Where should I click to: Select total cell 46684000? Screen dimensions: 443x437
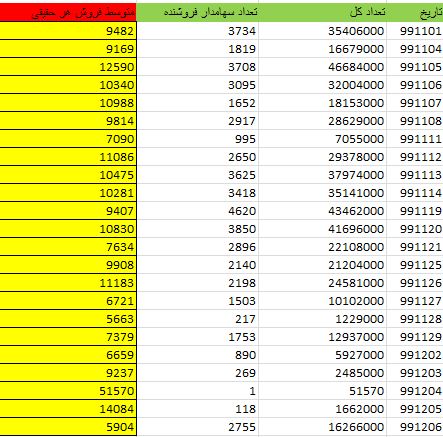coord(323,67)
